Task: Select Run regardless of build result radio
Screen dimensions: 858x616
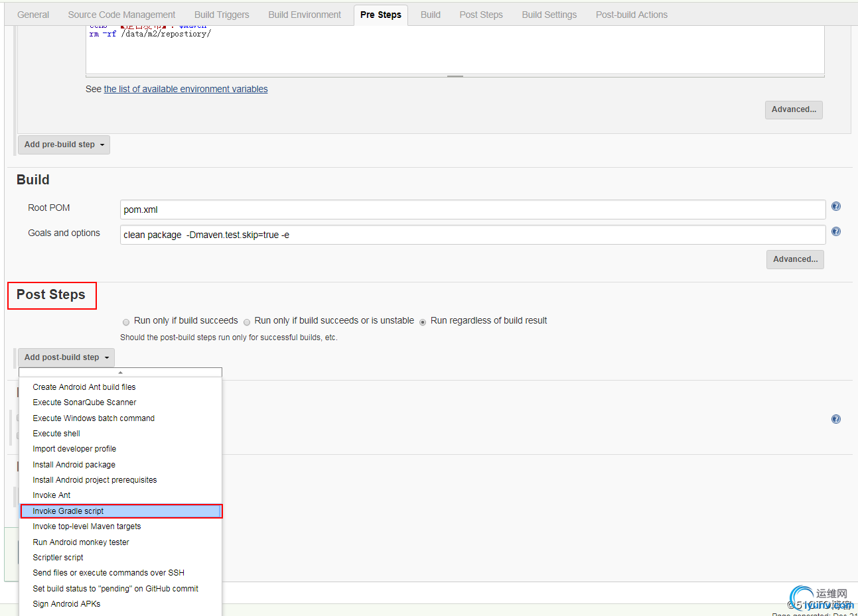Action: [423, 322]
